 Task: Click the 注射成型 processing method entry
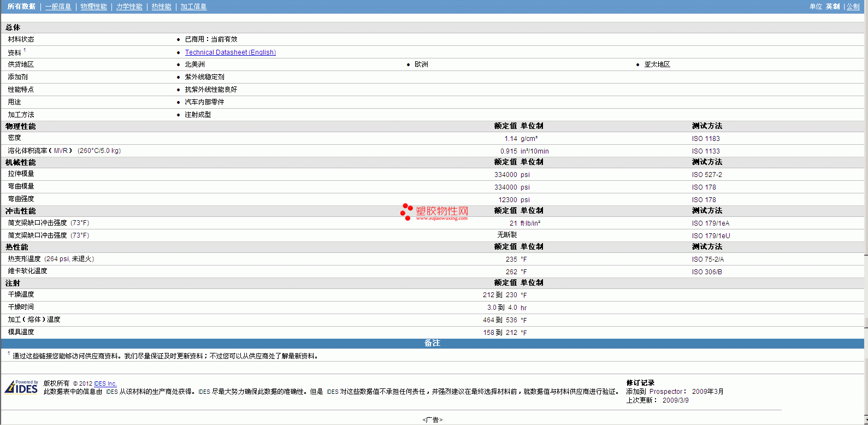coord(198,115)
